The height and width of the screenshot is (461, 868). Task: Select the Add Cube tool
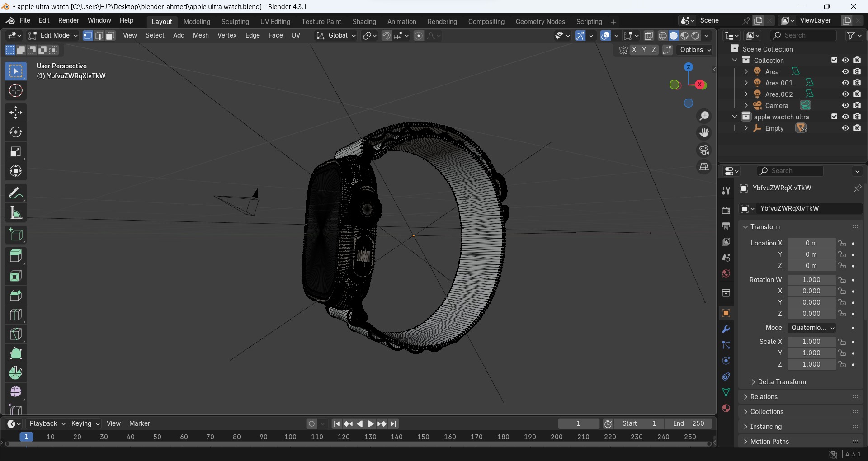click(x=16, y=235)
